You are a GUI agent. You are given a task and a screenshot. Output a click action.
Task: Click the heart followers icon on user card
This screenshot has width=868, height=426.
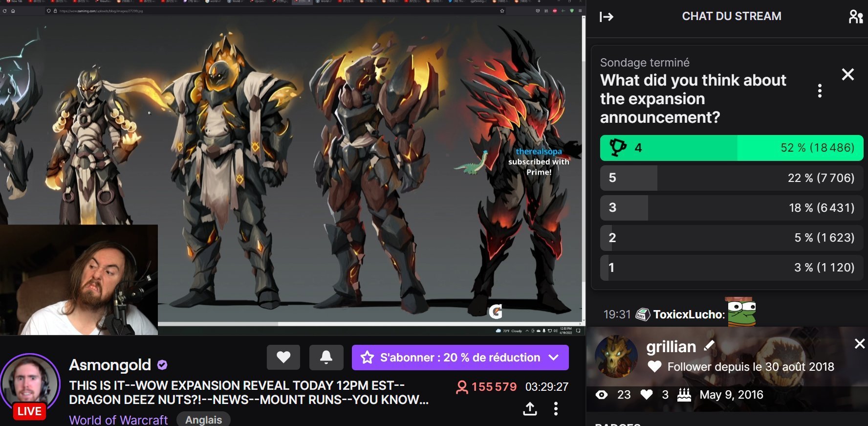(x=646, y=395)
